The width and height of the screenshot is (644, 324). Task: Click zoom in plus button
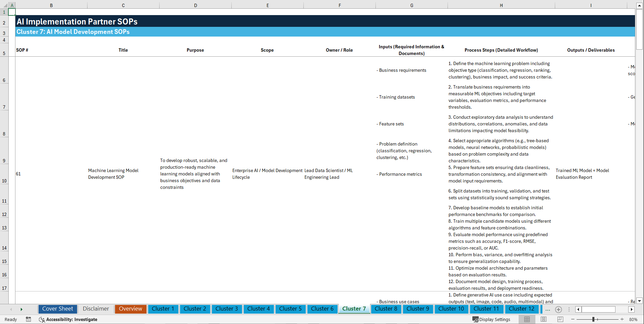[622, 319]
